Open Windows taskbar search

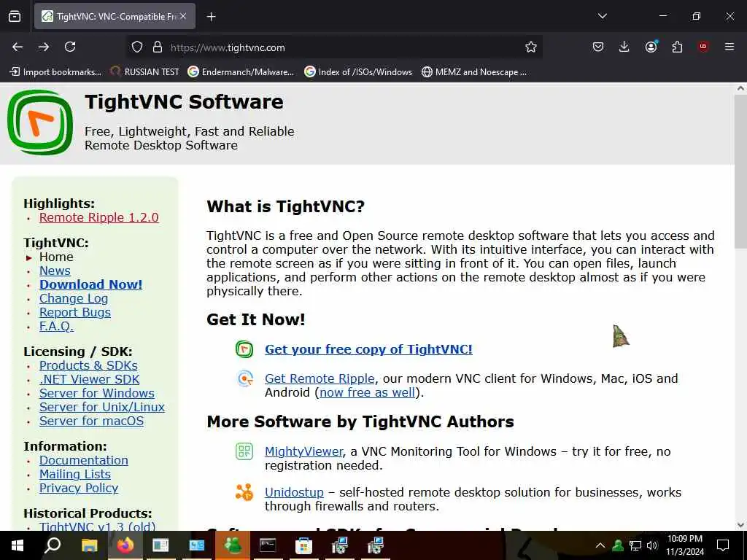pyautogui.click(x=52, y=545)
